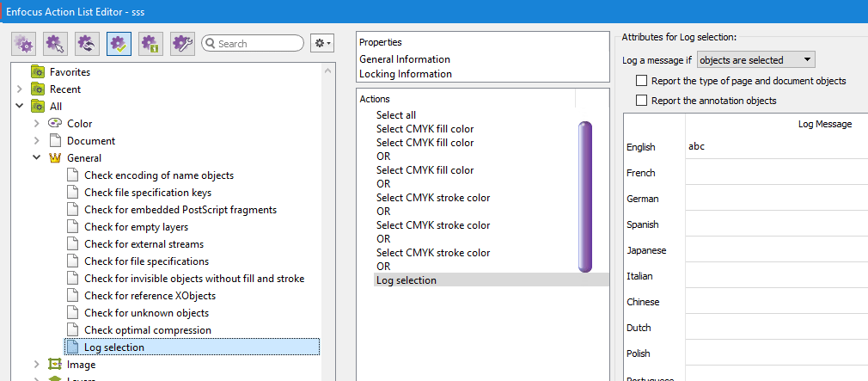Toggle the gear with green checkmark icon

coord(119,43)
